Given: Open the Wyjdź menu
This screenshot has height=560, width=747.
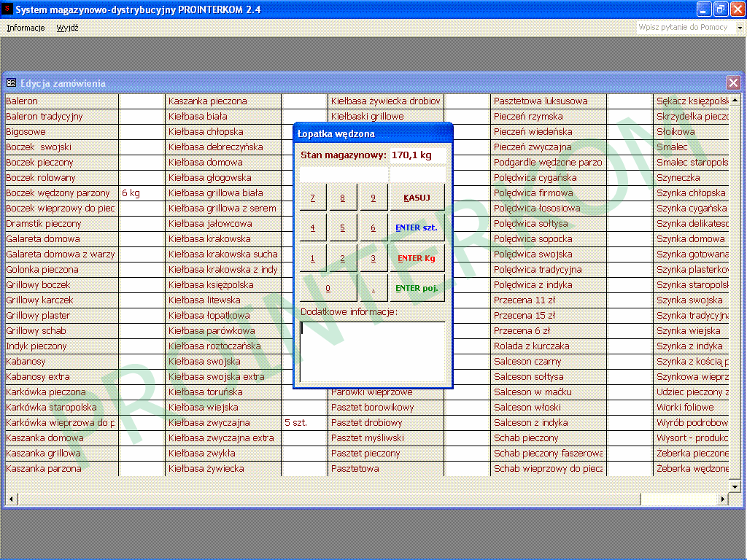Looking at the screenshot, I should pos(67,28).
